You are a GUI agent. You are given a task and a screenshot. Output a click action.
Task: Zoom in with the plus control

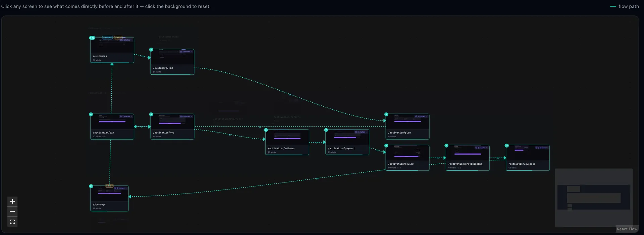pyautogui.click(x=12, y=202)
